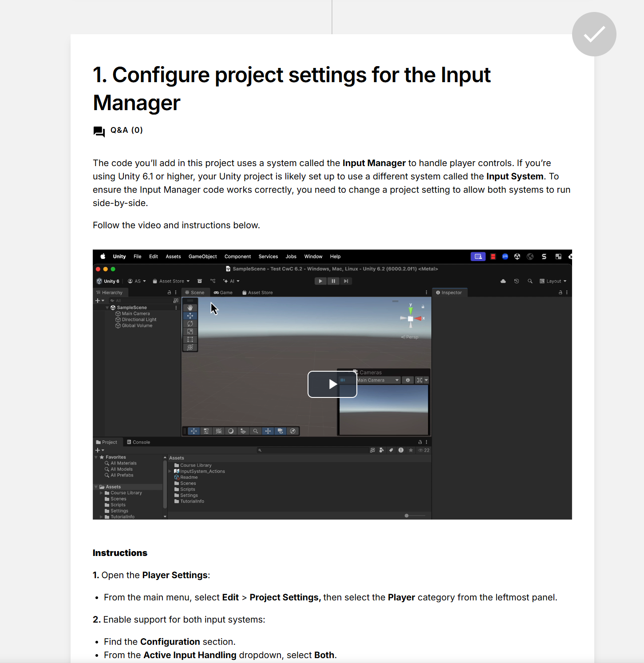Click the Project panel search field
The width and height of the screenshot is (644, 663).
(312, 450)
